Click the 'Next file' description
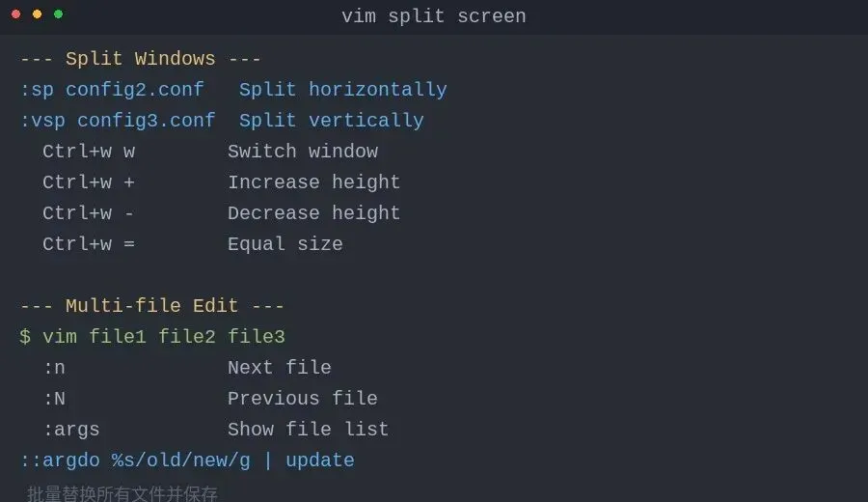The image size is (868, 502). click(279, 368)
